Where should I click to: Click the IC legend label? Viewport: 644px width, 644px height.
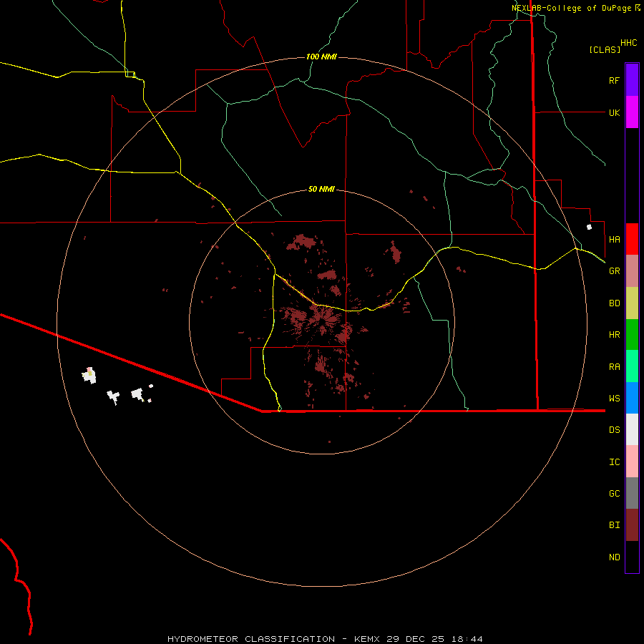[614, 462]
